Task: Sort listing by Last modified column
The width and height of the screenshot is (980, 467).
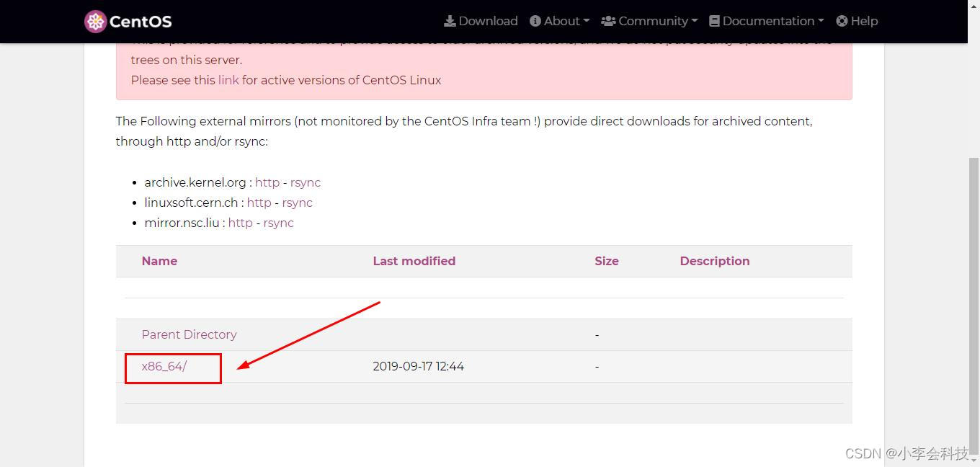Action: (414, 261)
